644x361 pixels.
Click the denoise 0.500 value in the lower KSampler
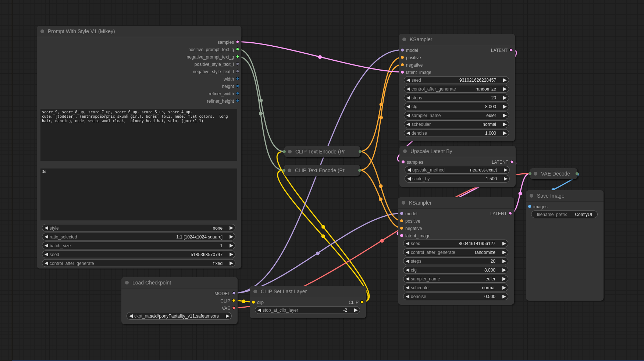pyautogui.click(x=490, y=297)
